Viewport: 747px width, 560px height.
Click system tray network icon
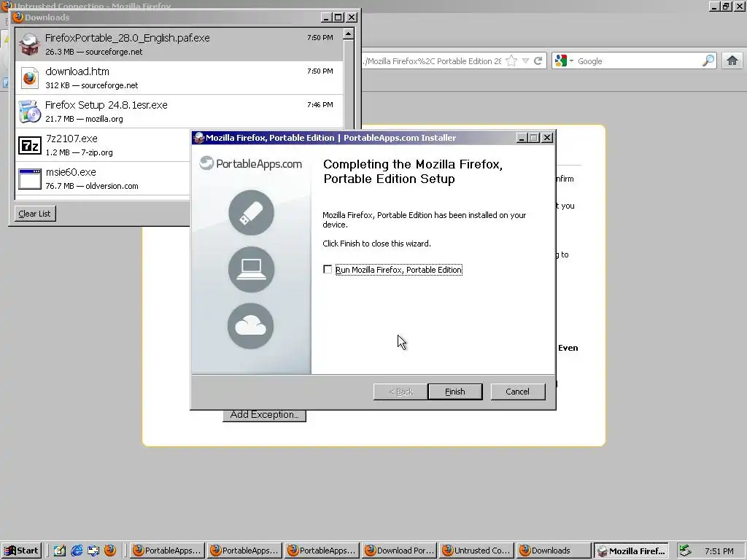pyautogui.click(x=685, y=551)
